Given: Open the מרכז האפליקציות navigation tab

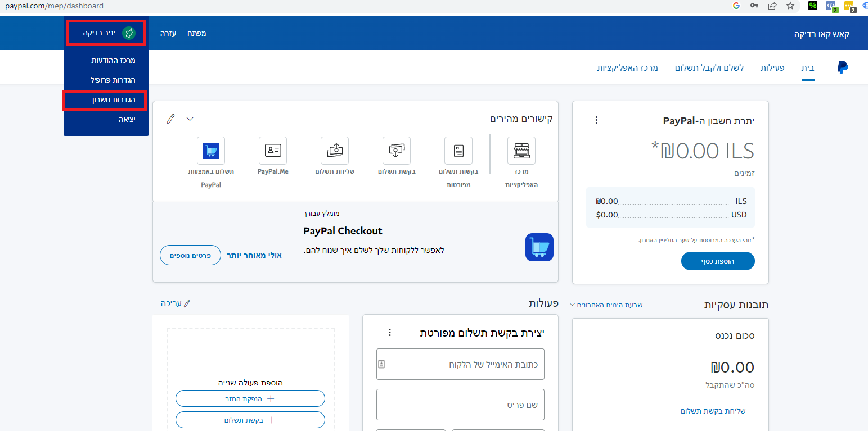Looking at the screenshot, I should click(627, 68).
